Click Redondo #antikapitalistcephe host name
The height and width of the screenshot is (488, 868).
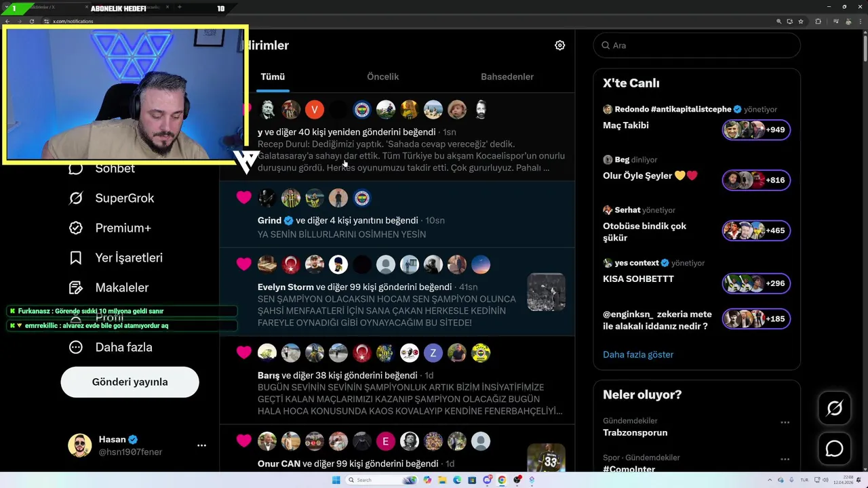coord(673,109)
